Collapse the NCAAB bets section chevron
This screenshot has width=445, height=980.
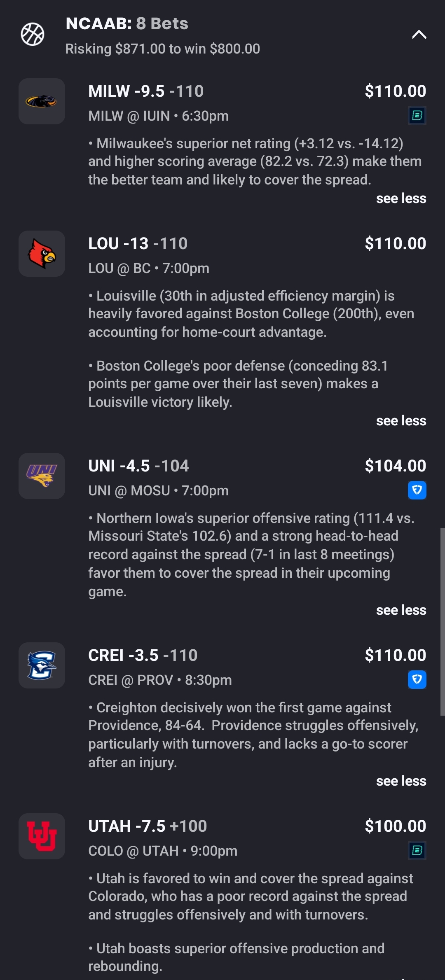(419, 35)
